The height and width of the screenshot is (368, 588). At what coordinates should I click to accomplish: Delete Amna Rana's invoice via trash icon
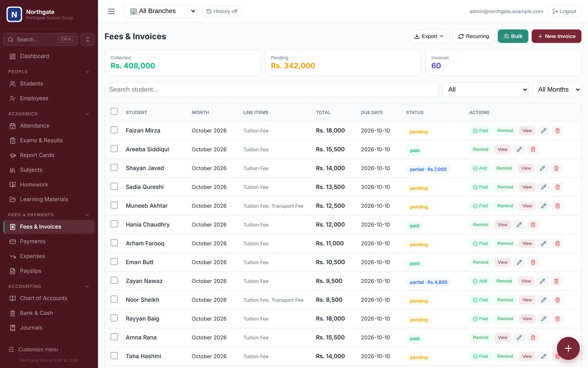(533, 338)
